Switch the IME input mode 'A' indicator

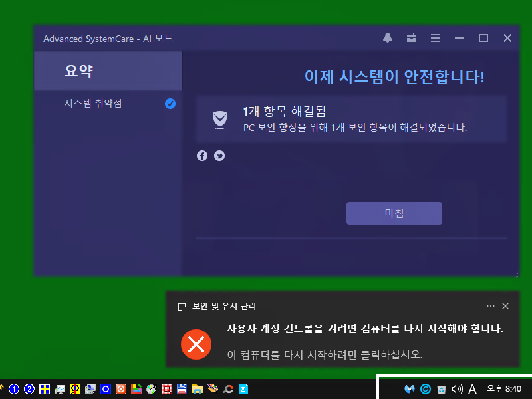(x=472, y=389)
